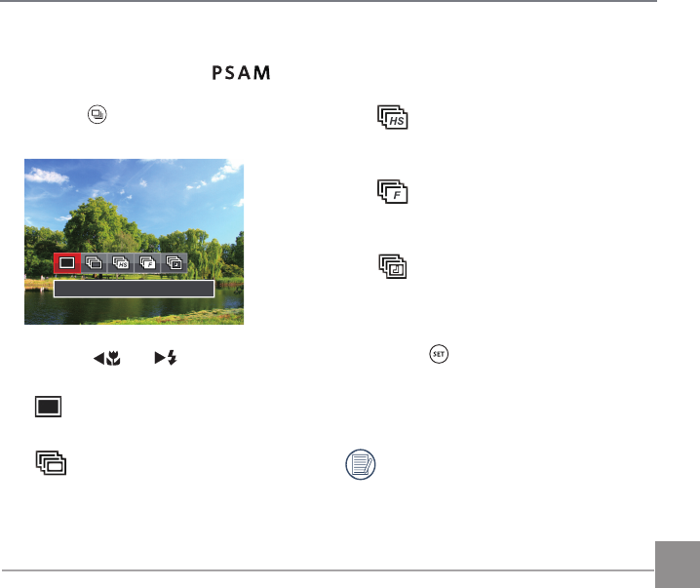The width and height of the screenshot is (700, 588).
Task: Click the large continuous shot stacked icon
Action: point(51,463)
